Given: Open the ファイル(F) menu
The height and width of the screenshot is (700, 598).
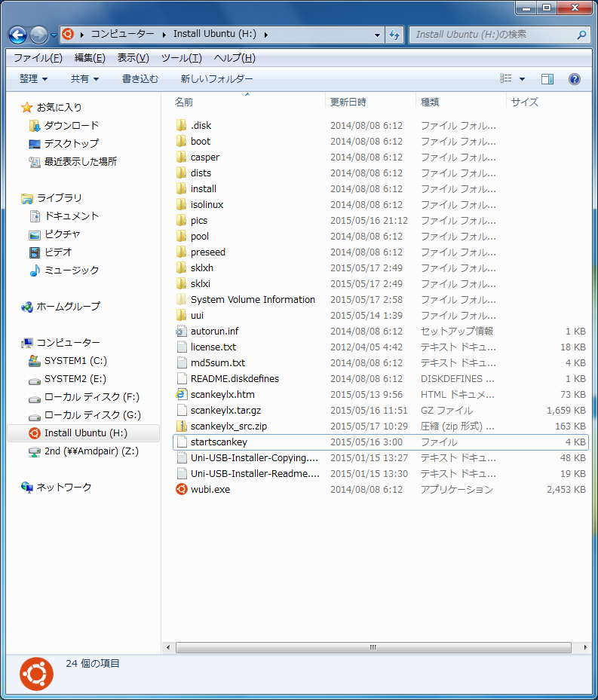Looking at the screenshot, I should [38, 58].
